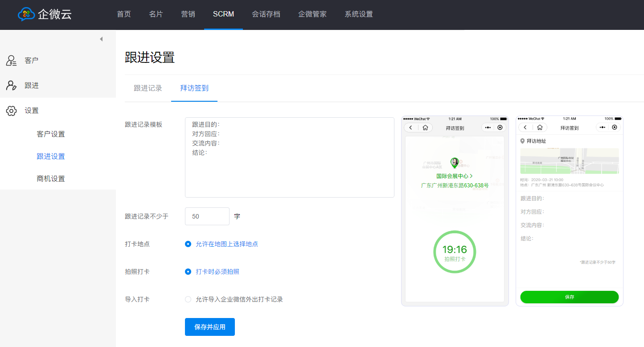Click the 保存并应用 button
This screenshot has height=347, width=644.
point(209,327)
